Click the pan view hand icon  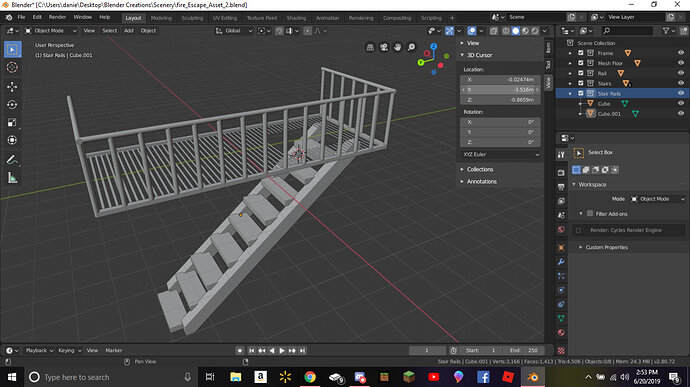(398, 47)
